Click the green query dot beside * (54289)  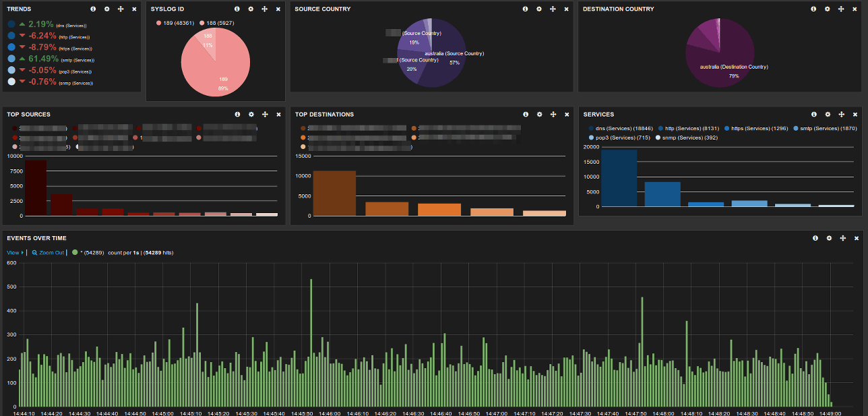(x=75, y=252)
